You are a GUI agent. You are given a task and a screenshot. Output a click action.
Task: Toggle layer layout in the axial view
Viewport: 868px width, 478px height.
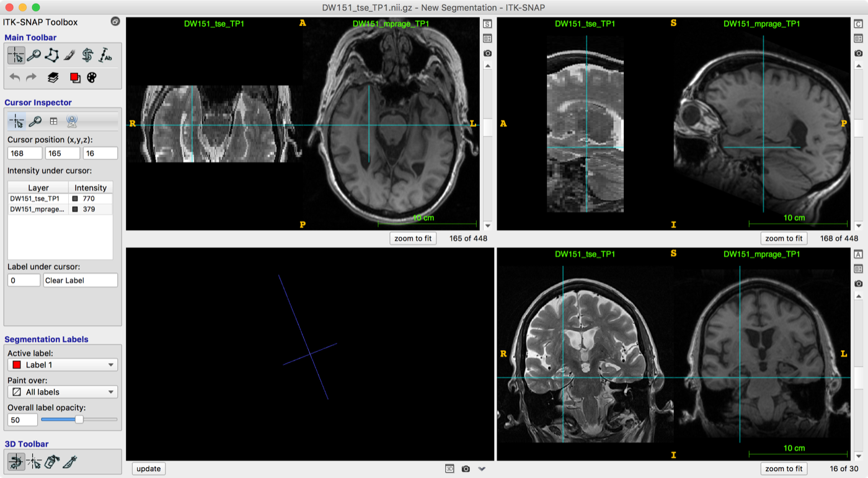(487, 38)
